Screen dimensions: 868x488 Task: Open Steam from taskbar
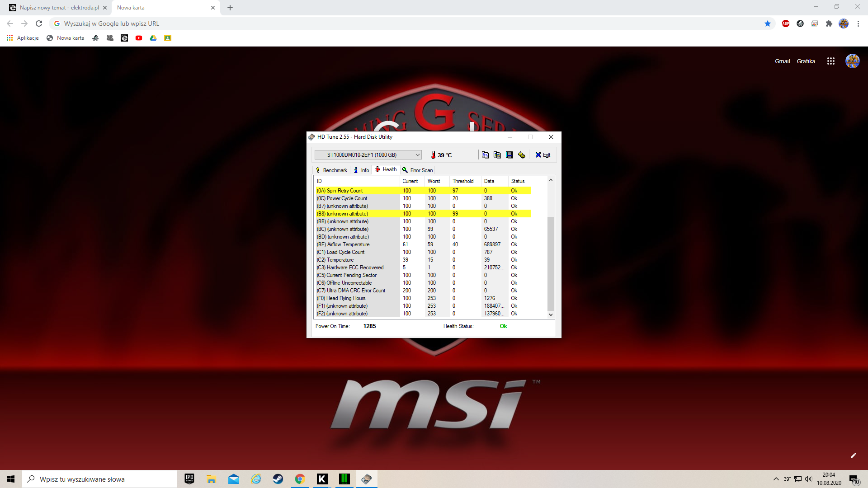coord(278,479)
